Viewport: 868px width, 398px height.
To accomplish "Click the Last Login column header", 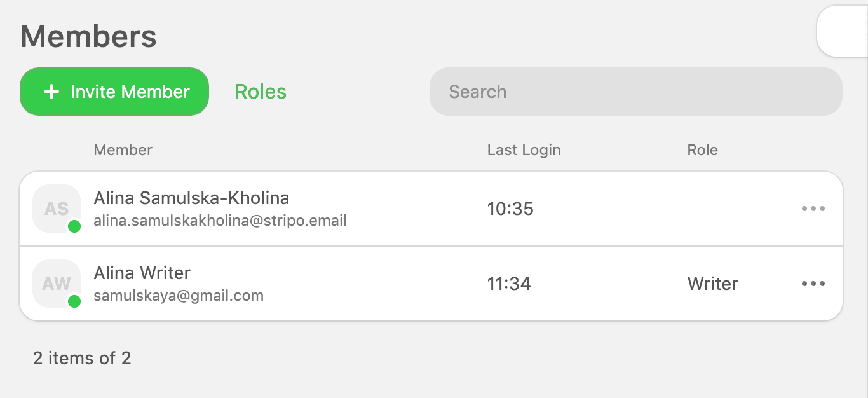I will coord(524,150).
